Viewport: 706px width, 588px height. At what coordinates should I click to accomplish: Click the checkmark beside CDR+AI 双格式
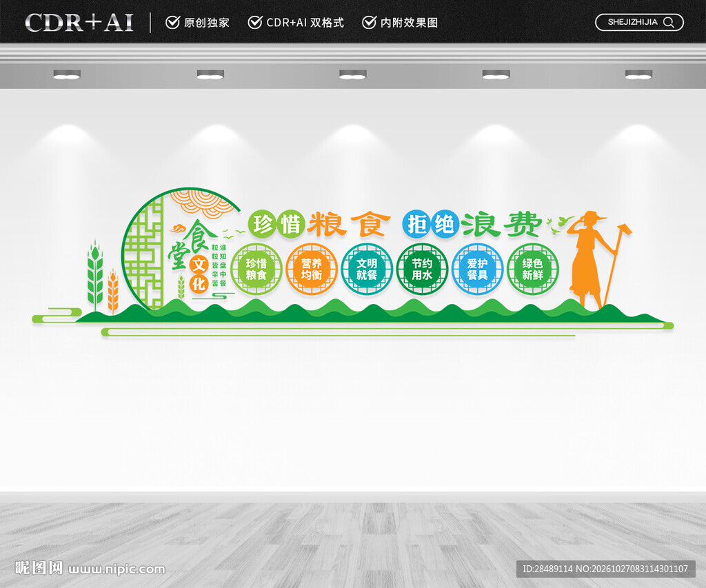[255, 22]
